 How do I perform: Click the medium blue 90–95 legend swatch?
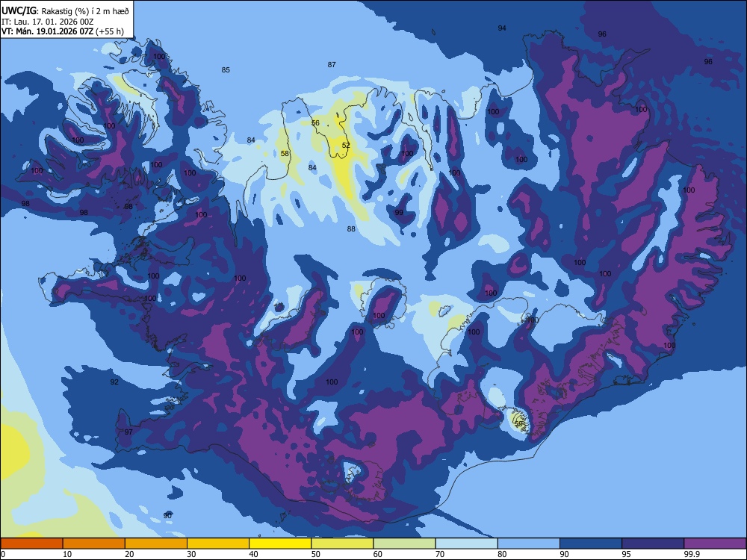(x=591, y=544)
